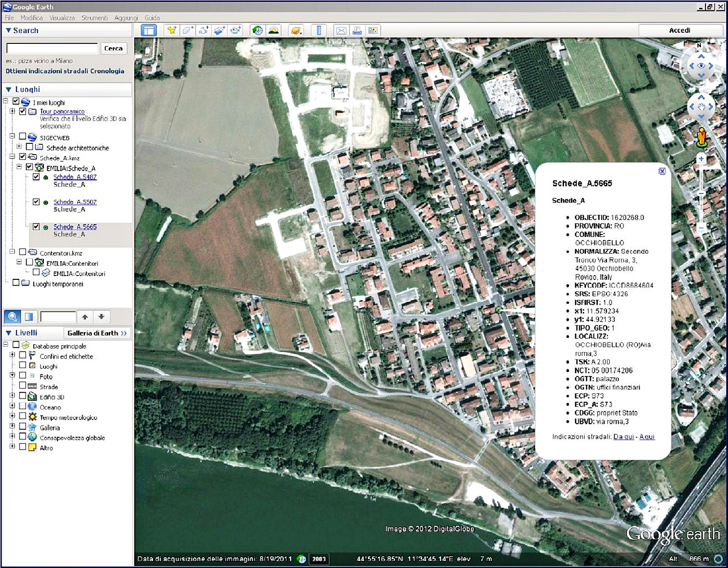The image size is (728, 568).
Task: Collapse the Search panel triangle
Action: pos(8,30)
